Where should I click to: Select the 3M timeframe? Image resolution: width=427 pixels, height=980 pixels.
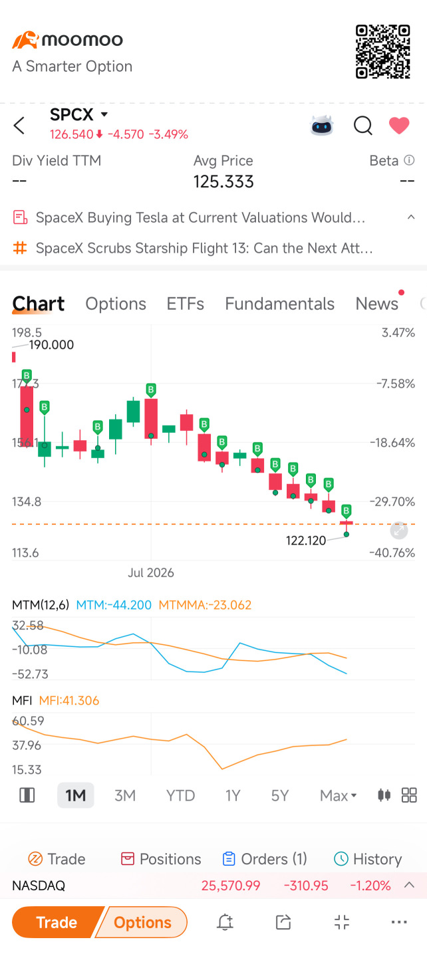click(125, 795)
